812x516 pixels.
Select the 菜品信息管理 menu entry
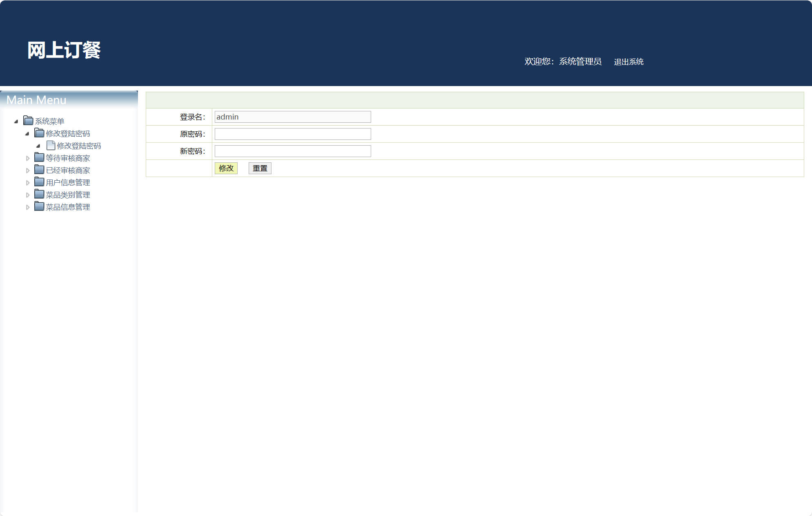[x=68, y=206]
